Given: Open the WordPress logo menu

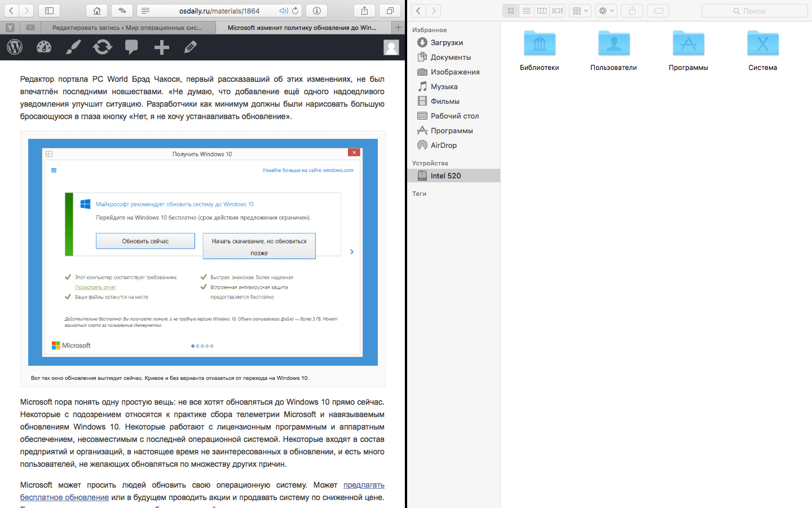Looking at the screenshot, I should click(15, 47).
